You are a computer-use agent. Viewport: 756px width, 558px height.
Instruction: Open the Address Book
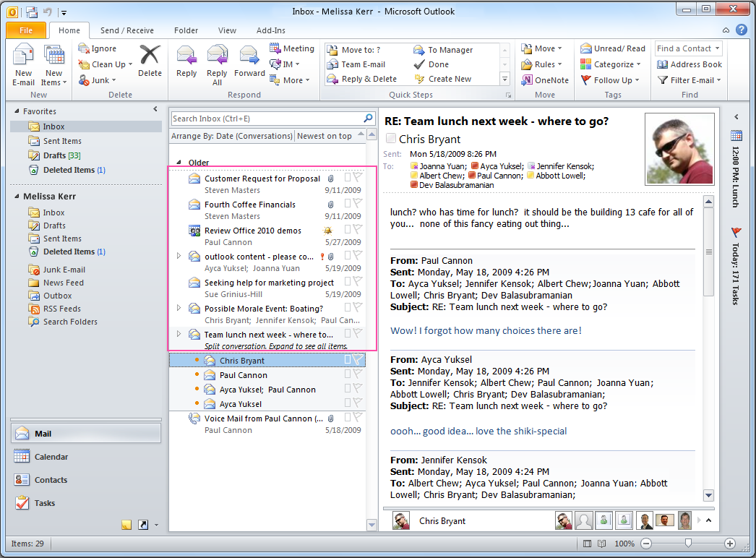[x=690, y=64]
